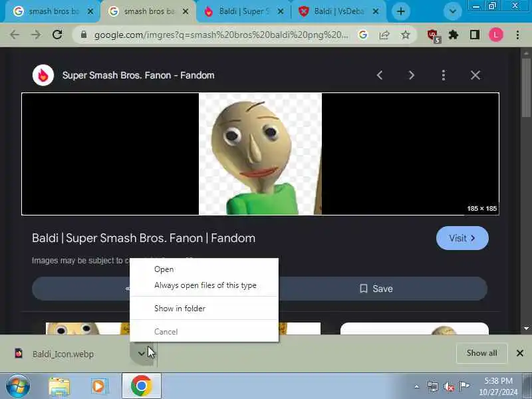
Task: Open the Windows Start menu
Action: click(18, 386)
